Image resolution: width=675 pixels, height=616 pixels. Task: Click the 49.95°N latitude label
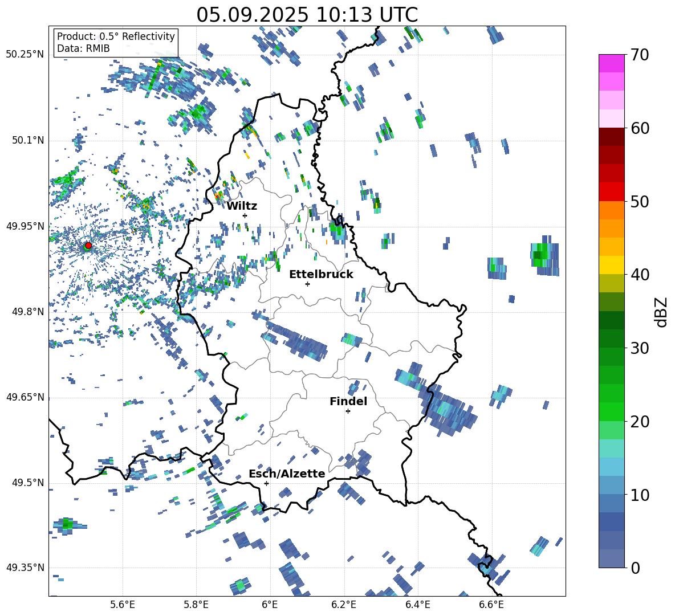coord(25,226)
